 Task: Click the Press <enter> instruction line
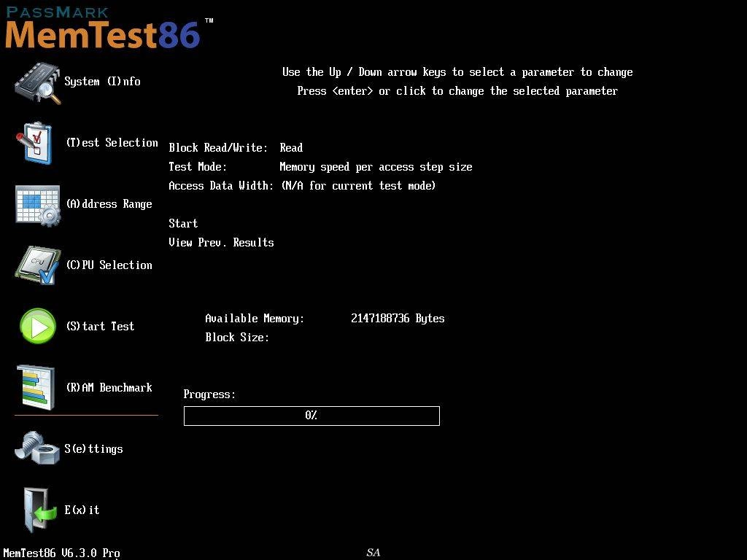457,91
